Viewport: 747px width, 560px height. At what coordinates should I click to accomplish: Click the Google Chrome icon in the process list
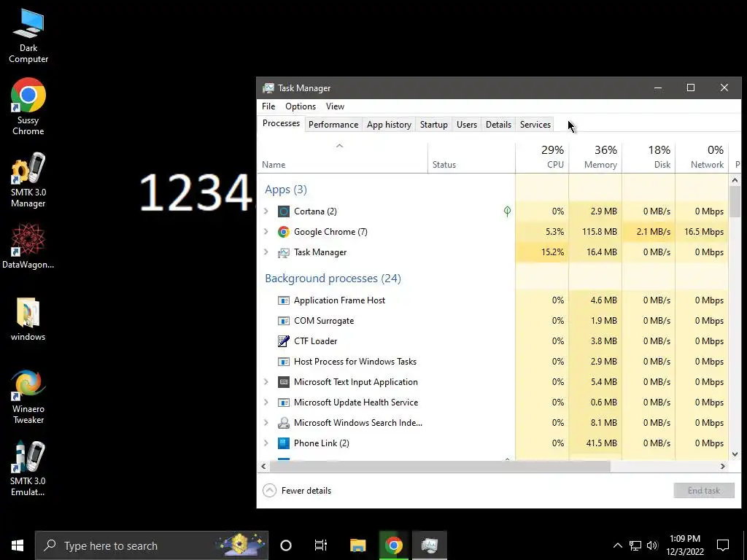[x=284, y=232]
